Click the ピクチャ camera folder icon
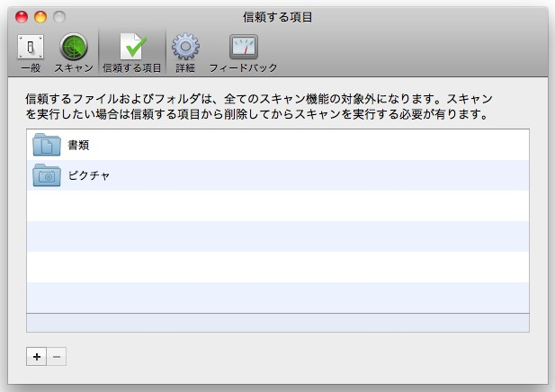555x392 pixels. point(47,175)
